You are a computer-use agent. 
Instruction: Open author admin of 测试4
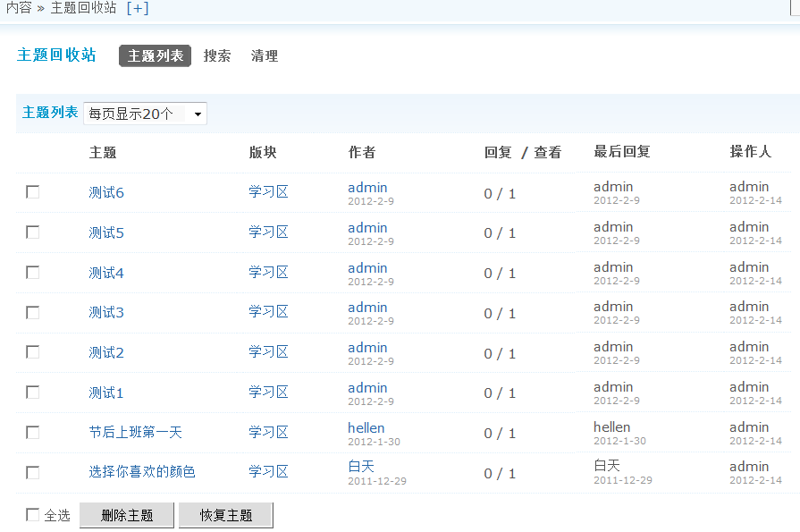367,267
